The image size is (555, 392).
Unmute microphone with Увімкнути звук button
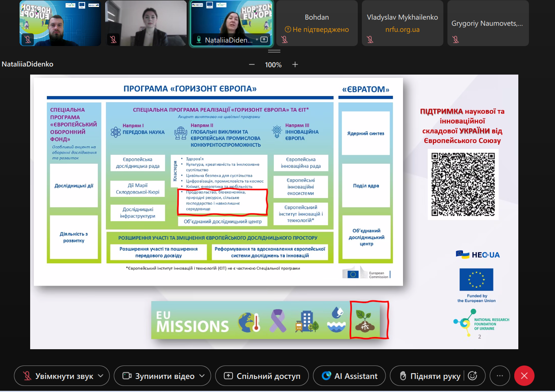(57, 376)
